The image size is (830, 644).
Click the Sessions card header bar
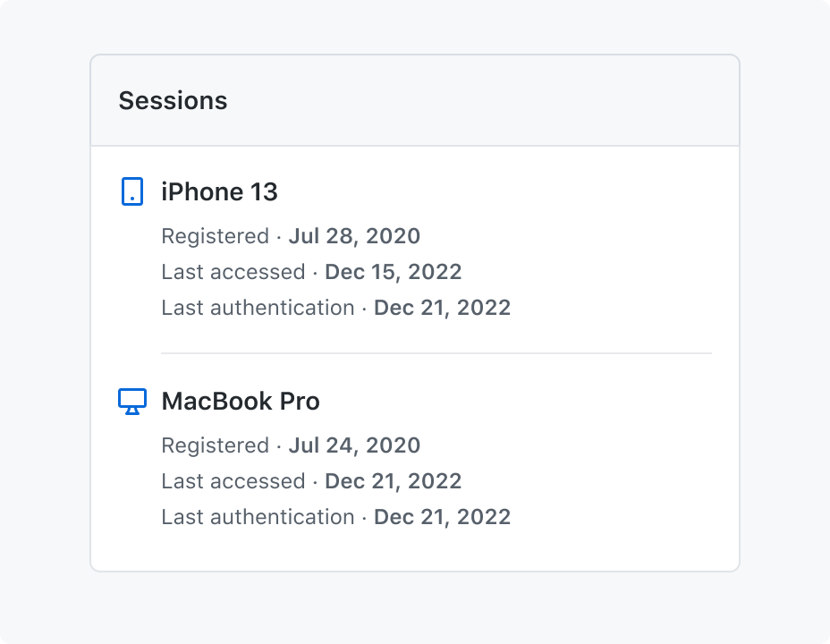point(415,100)
